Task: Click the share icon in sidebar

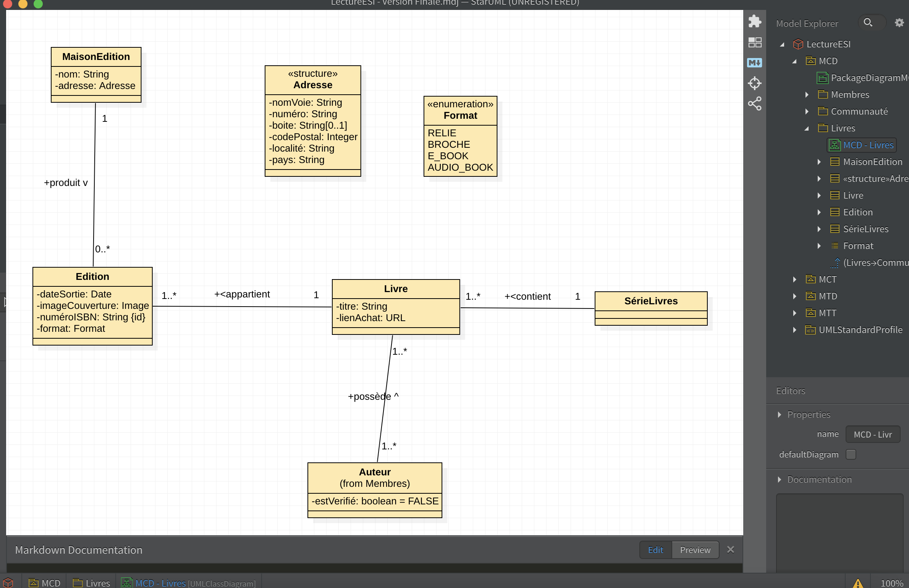Action: [755, 104]
